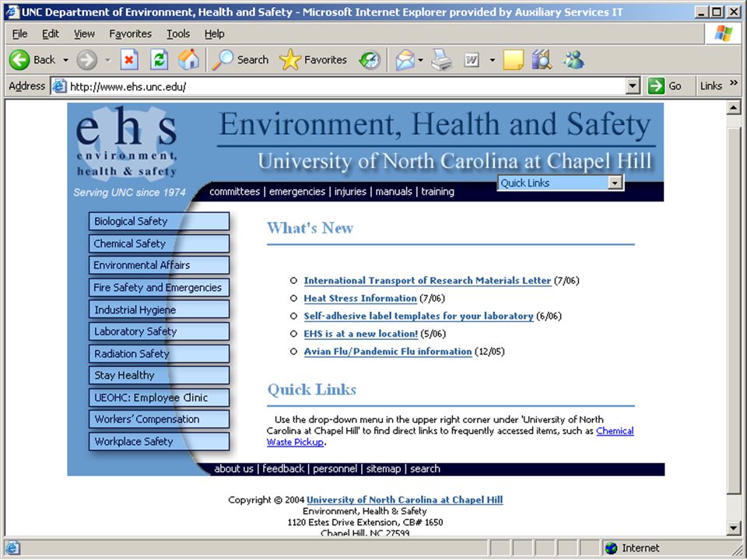Screen dimensions: 747x560
Task: Open Self-adhesive label templates link
Action: [419, 316]
